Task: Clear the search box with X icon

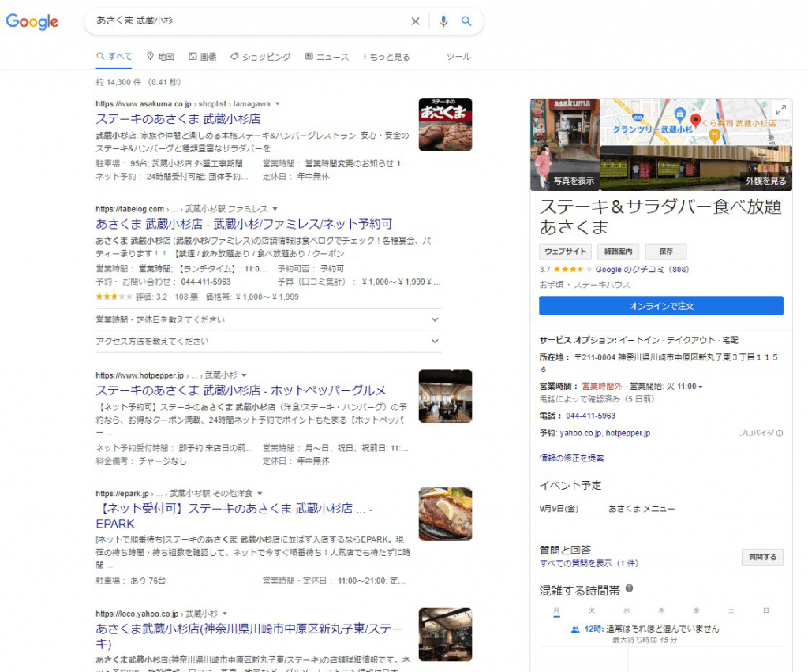Action: (415, 21)
